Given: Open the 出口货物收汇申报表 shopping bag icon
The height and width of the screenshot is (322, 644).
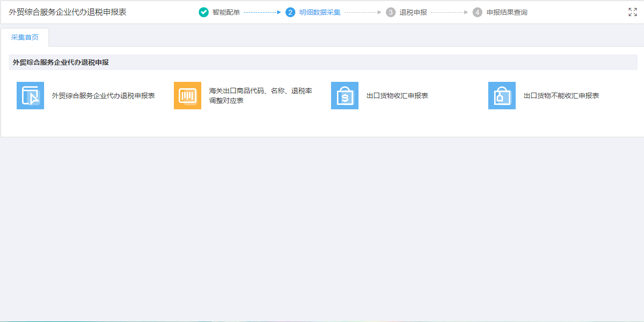Looking at the screenshot, I should [x=345, y=96].
